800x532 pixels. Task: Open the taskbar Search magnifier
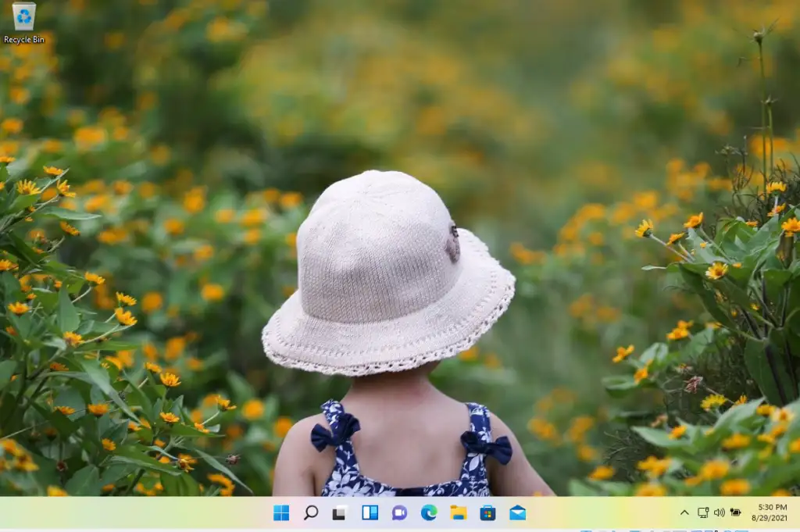[x=311, y=513]
